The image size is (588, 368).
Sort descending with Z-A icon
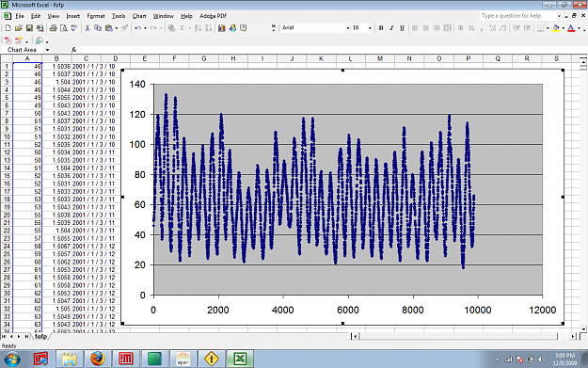click(x=209, y=28)
